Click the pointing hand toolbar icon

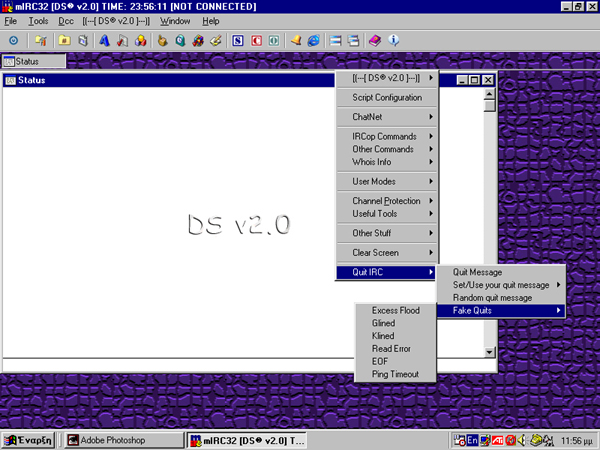tap(163, 40)
